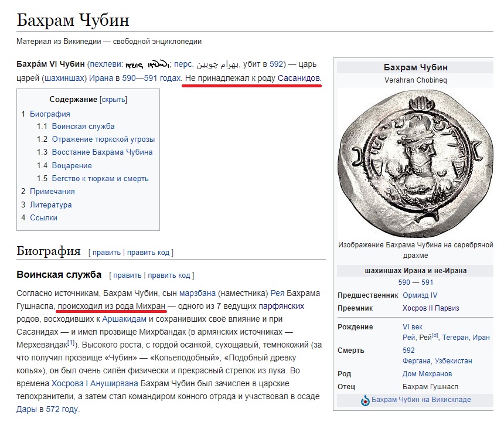This screenshot has height=429, width=504.
Task: Jump to section 1.1 «Воинская служба»
Action: [83, 127]
